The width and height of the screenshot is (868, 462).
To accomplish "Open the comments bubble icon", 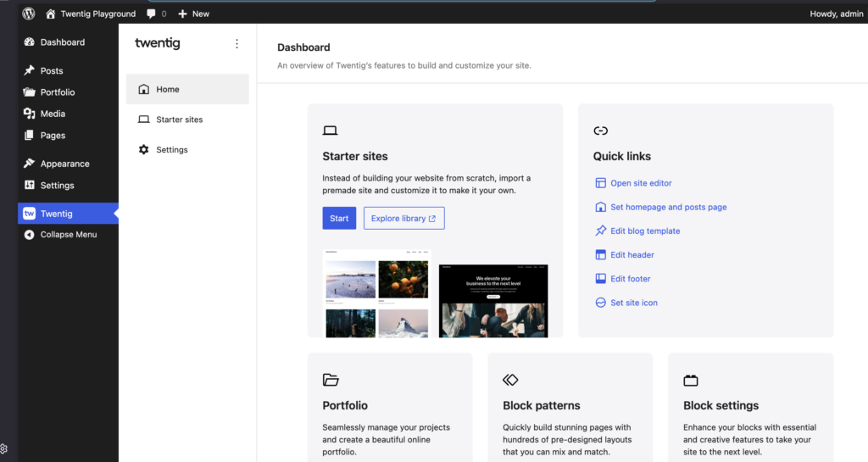I will pos(151,14).
